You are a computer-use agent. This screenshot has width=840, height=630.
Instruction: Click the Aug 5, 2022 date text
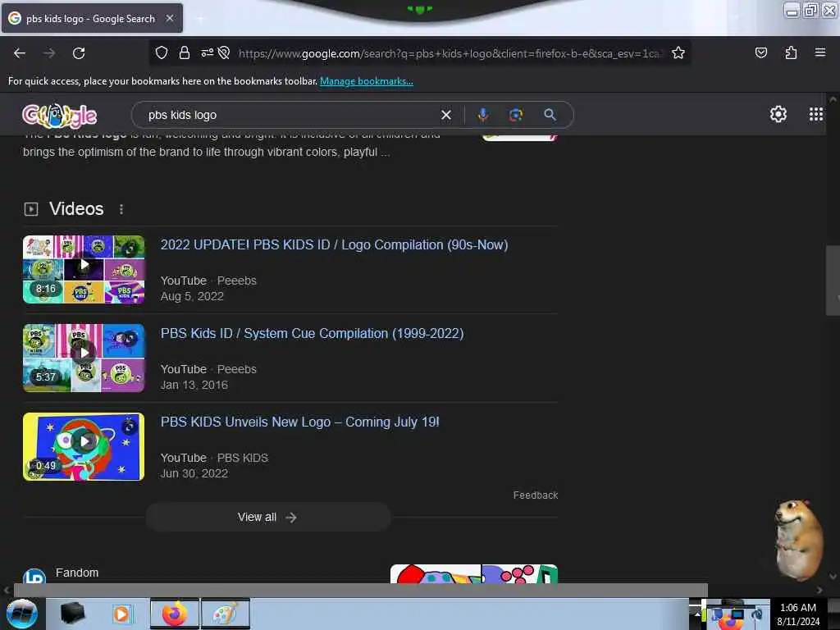coord(192,296)
